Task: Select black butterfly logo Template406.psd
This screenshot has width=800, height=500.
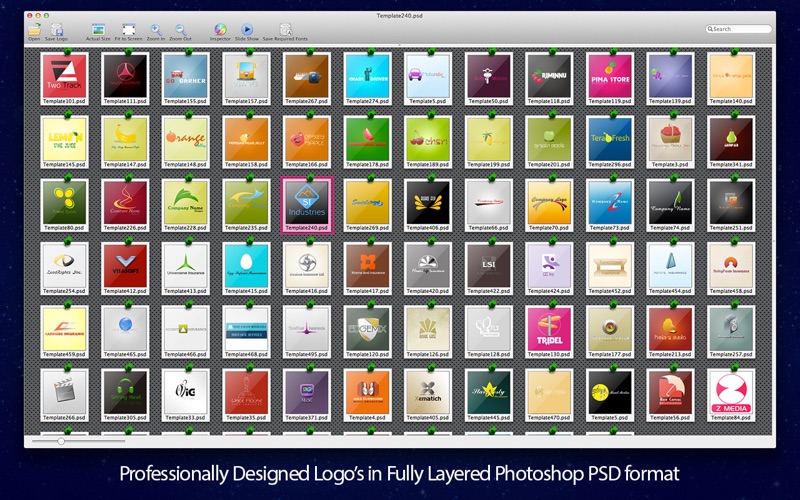Action: [x=428, y=203]
